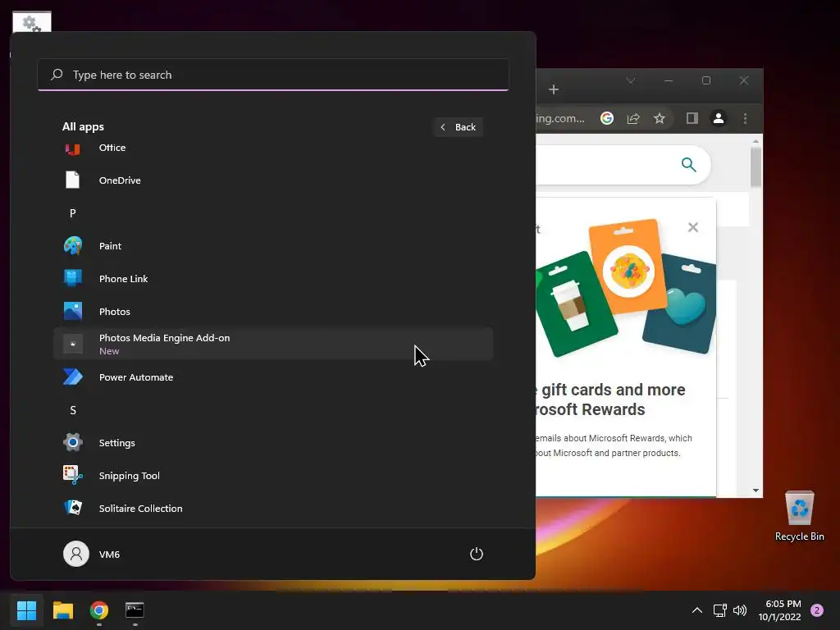Open Solitaire Collection
The height and width of the screenshot is (630, 840).
tap(272, 508)
